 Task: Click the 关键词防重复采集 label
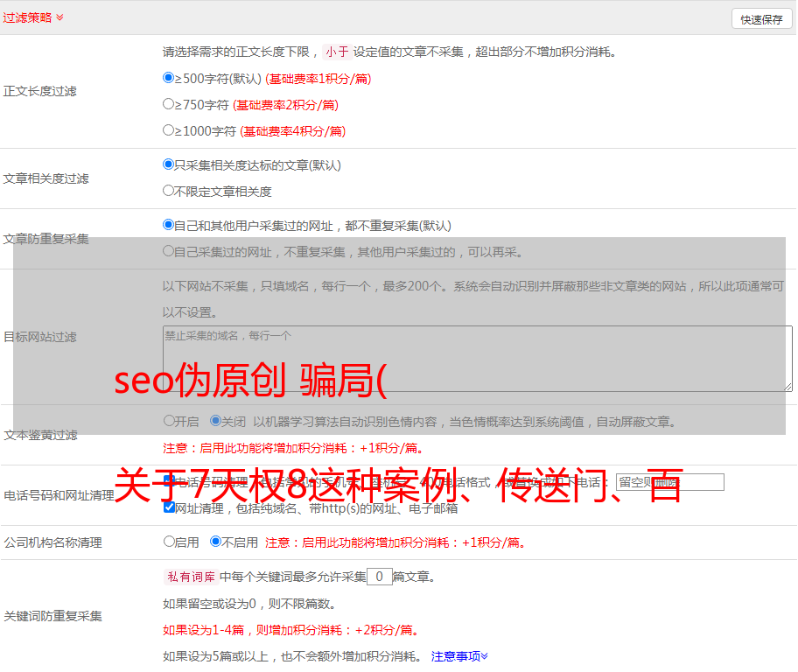52,616
